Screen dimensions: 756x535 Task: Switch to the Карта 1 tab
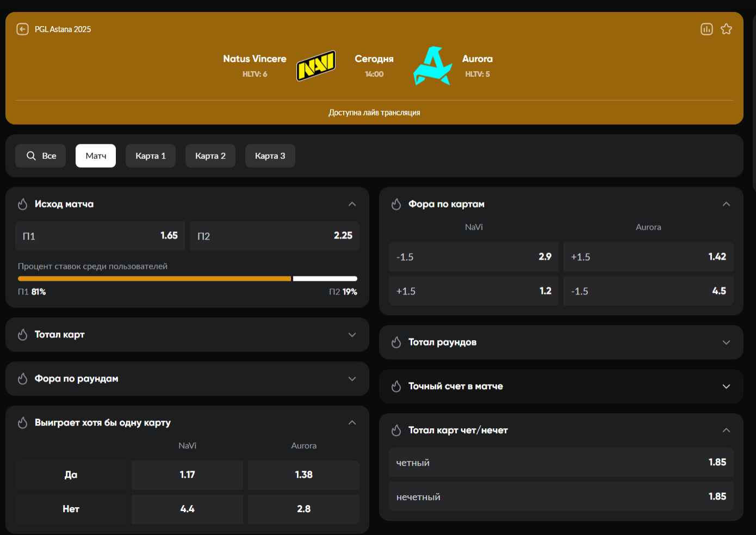pos(151,156)
